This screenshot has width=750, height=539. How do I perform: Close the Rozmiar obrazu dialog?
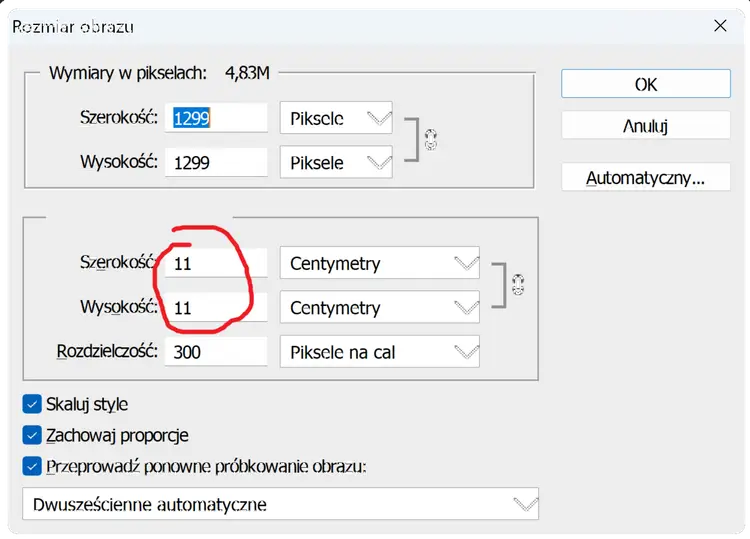(x=720, y=26)
